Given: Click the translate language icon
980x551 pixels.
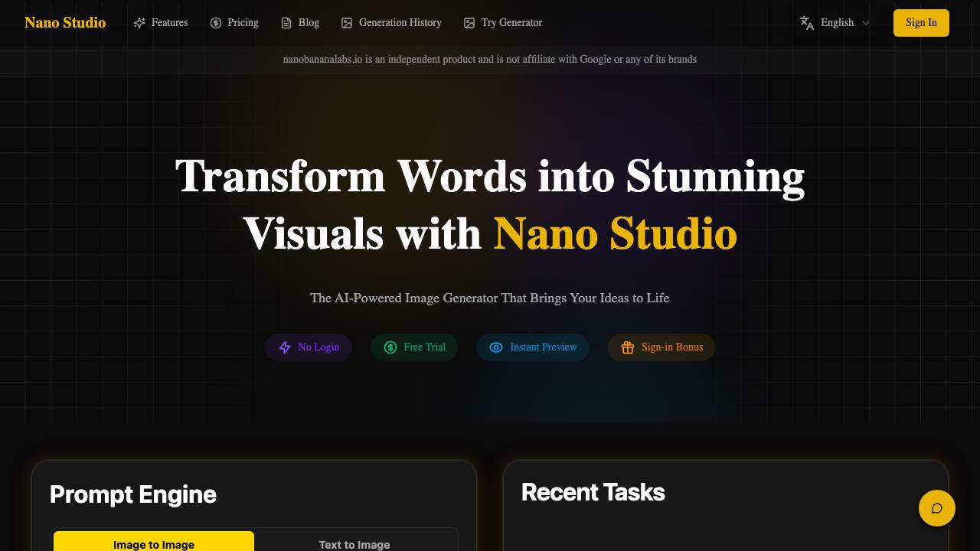Looking at the screenshot, I should click(807, 23).
